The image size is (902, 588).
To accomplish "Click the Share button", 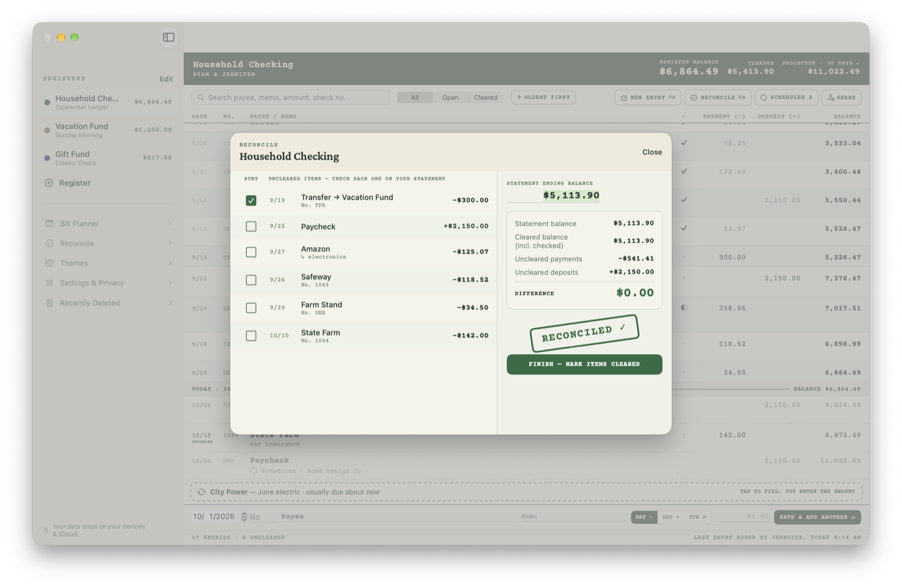I will point(841,98).
